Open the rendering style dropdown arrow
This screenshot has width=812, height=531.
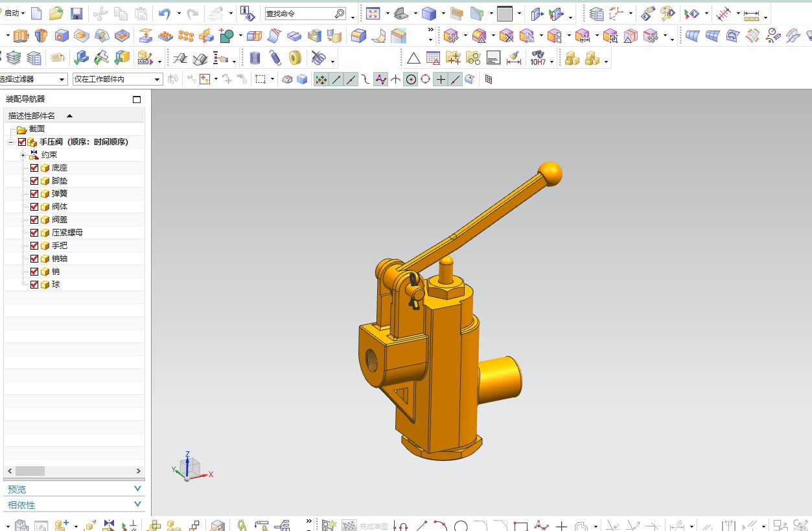443,14
